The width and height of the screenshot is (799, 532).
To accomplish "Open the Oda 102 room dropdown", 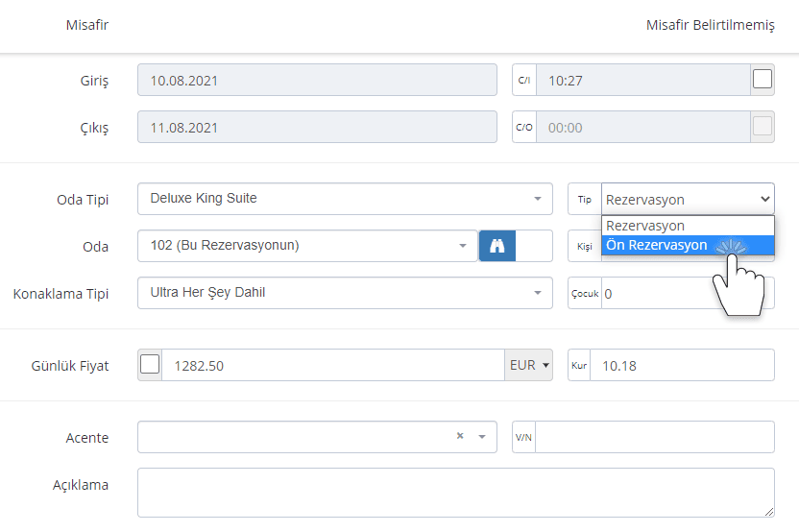I will point(307,246).
